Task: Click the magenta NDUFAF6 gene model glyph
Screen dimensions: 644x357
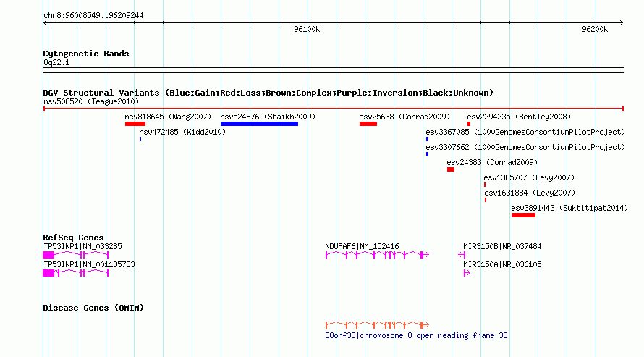Action: point(377,255)
